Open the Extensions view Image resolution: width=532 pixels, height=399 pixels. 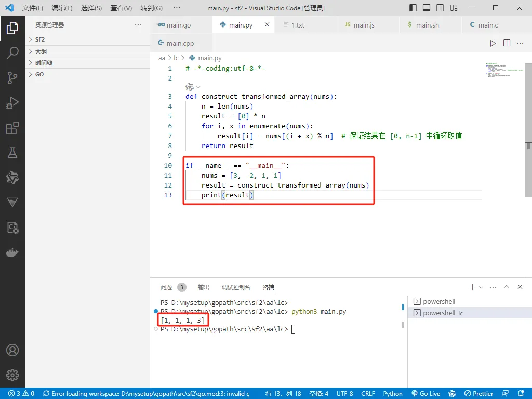[x=12, y=128]
